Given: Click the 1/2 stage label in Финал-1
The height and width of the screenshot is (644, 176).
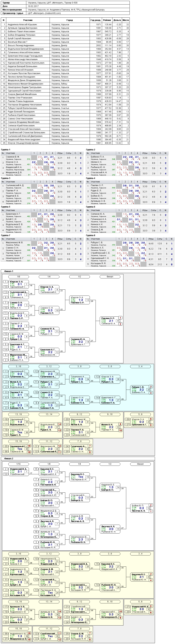Looking at the screenshot, I should coord(79,277).
